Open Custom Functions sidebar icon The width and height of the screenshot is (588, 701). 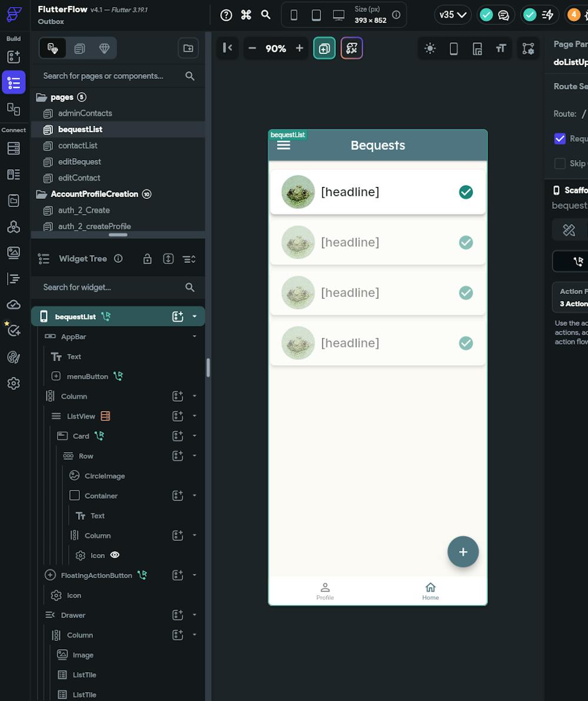pos(14,279)
